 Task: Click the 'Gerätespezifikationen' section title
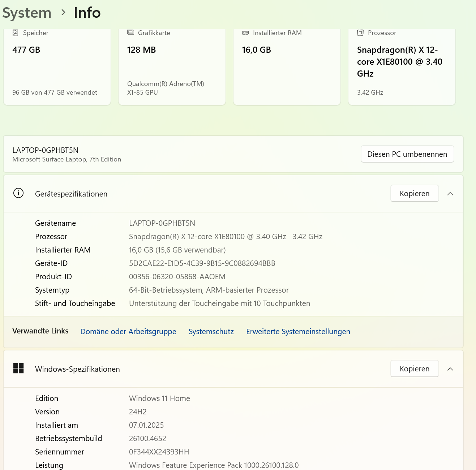tap(71, 194)
